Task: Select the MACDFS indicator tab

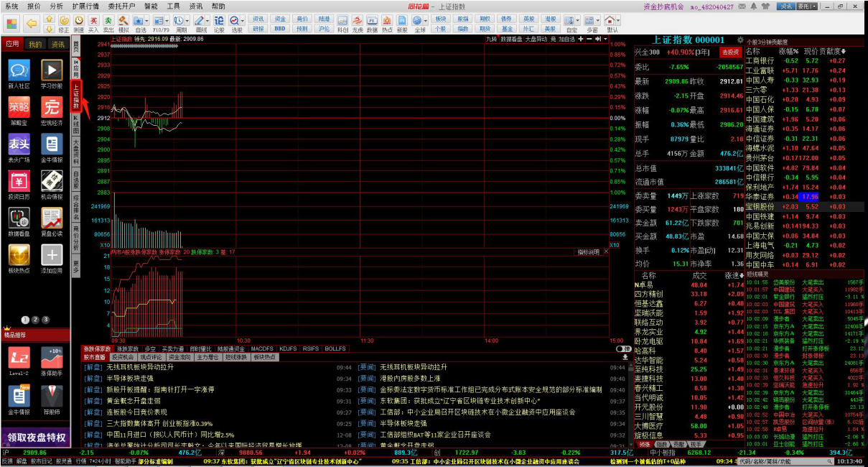Action: 262,348
